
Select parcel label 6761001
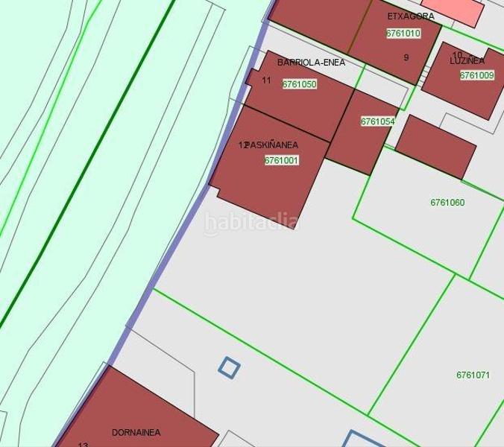tap(281, 160)
